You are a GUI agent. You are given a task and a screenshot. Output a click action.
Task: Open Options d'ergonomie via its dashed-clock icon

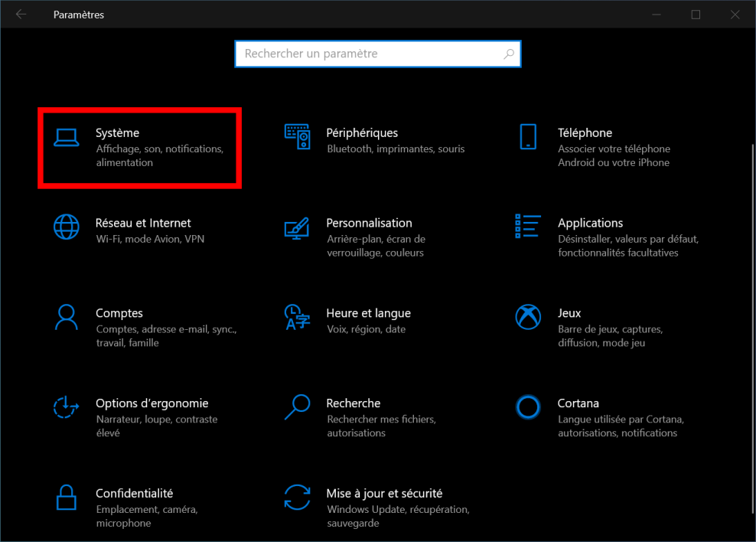pos(67,406)
